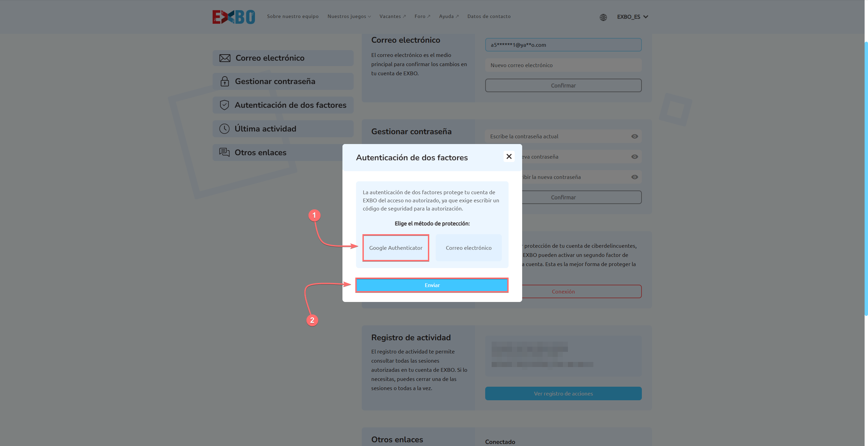Click the Ver registro de acciones button

tap(563, 393)
